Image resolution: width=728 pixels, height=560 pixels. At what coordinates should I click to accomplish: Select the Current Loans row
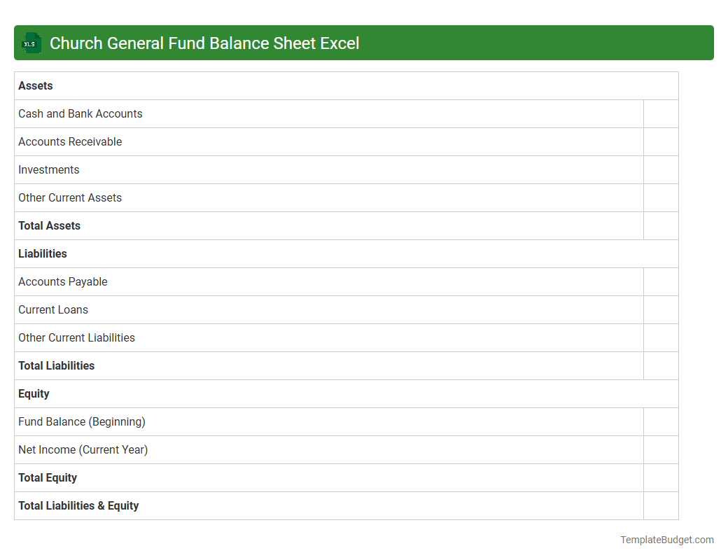tap(52, 309)
